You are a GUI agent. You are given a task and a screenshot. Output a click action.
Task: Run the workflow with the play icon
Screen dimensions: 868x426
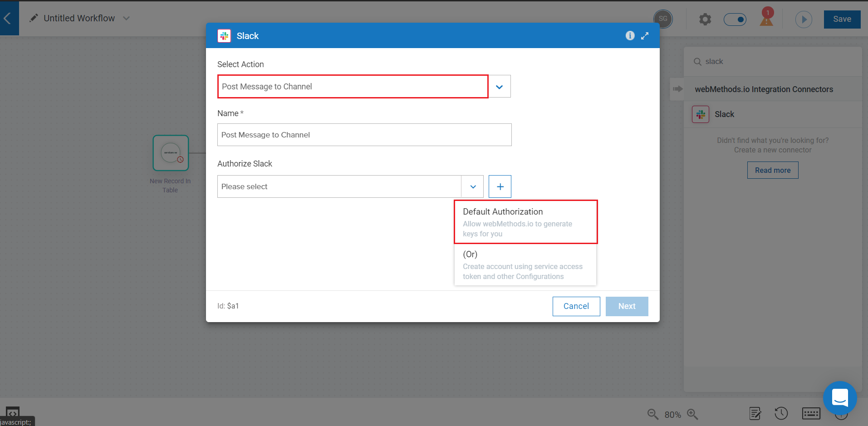[x=804, y=20]
